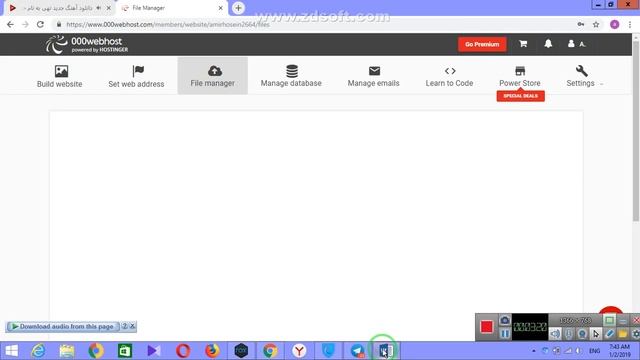Toggle microphone recording
Image resolution: width=640 pixels, height=360 pixels.
569,334
